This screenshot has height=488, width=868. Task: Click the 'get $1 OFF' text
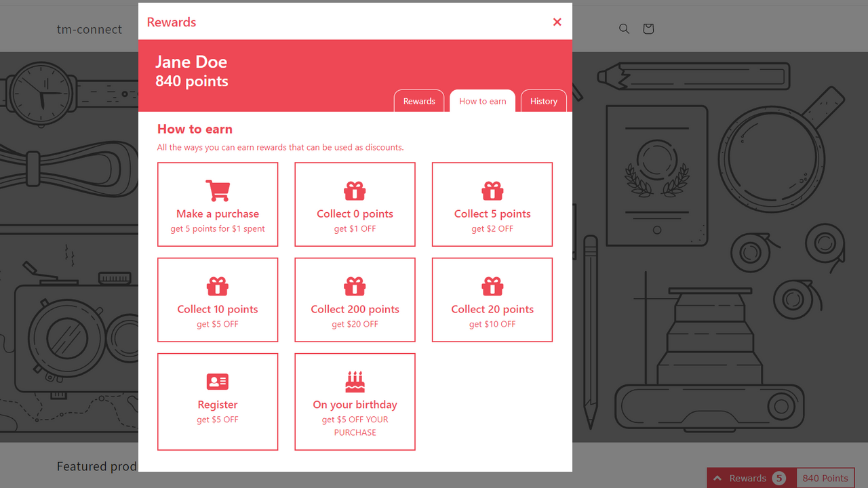(355, 229)
